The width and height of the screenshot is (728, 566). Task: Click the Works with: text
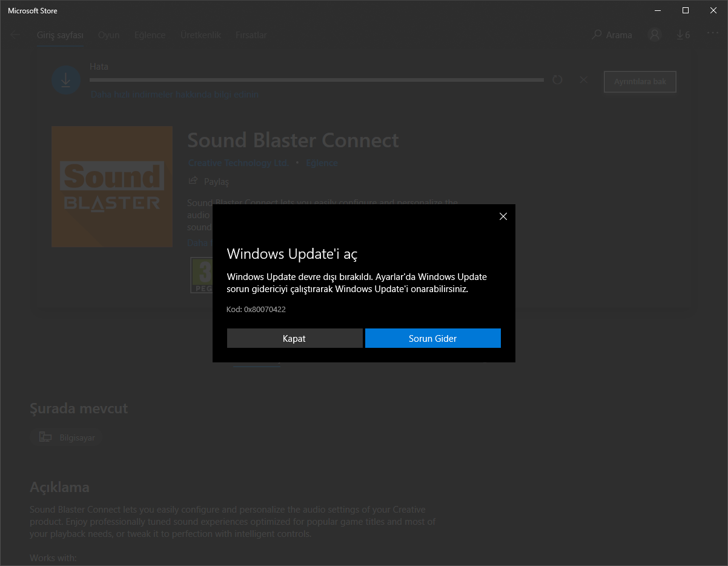tap(53, 558)
